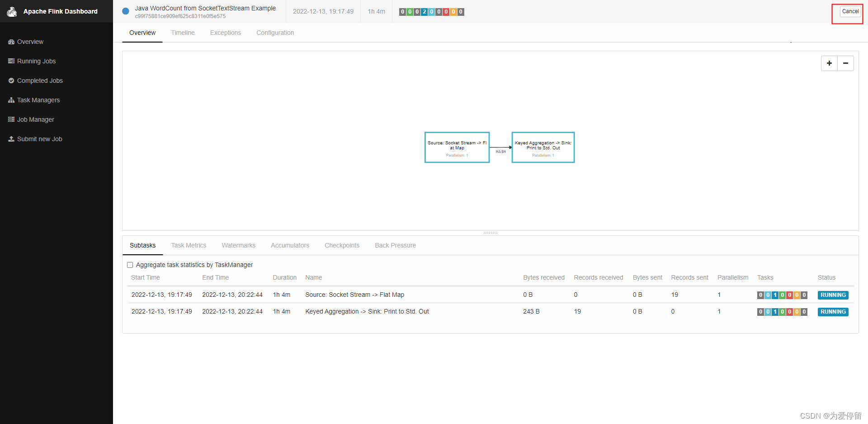The image size is (868, 424).
Task: Enable Aggregate task statistics by TaskManager
Action: click(x=130, y=265)
